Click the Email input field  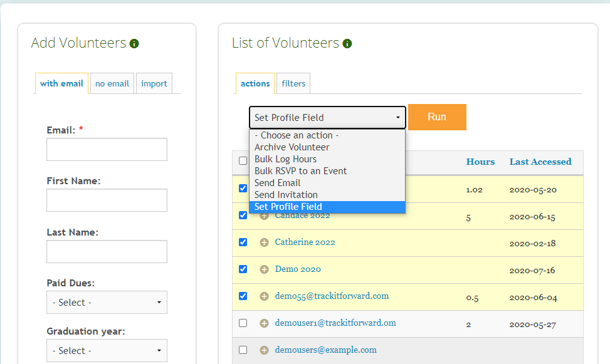(x=107, y=150)
